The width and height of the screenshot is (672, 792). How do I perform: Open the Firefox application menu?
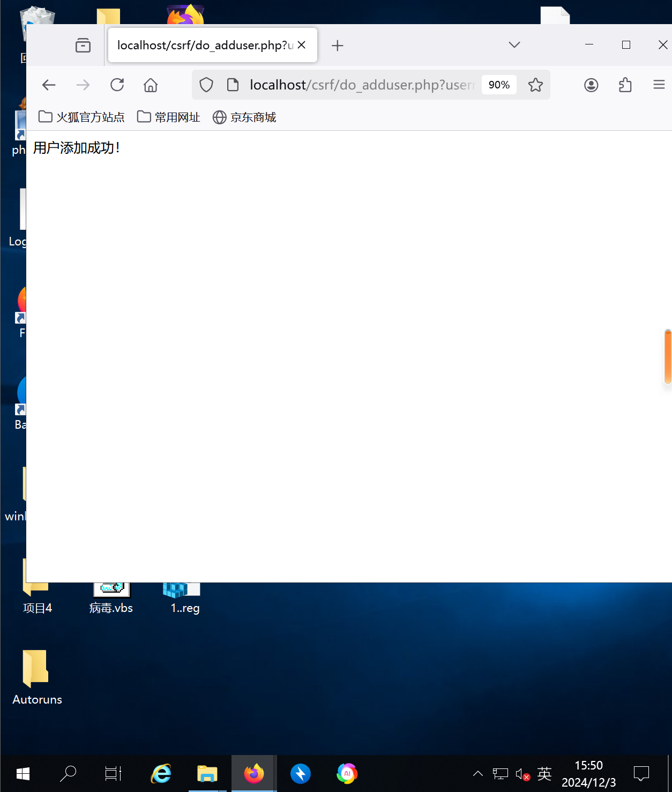pyautogui.click(x=659, y=85)
